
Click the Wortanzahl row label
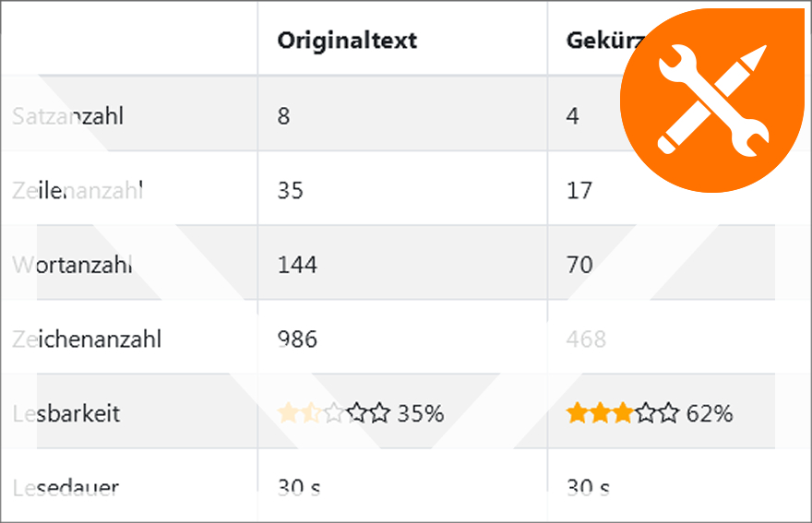pyautogui.click(x=73, y=265)
